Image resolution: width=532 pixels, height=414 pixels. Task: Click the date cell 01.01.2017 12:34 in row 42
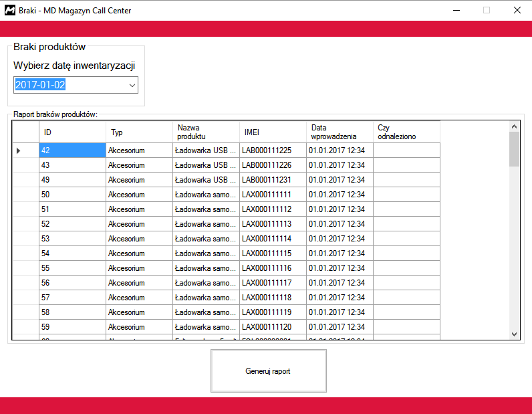tap(340, 150)
